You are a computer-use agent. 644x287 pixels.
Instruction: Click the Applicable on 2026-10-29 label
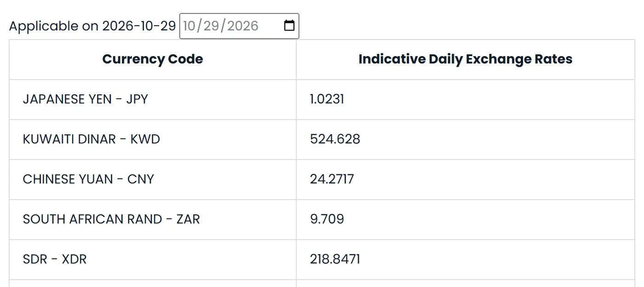pos(92,26)
